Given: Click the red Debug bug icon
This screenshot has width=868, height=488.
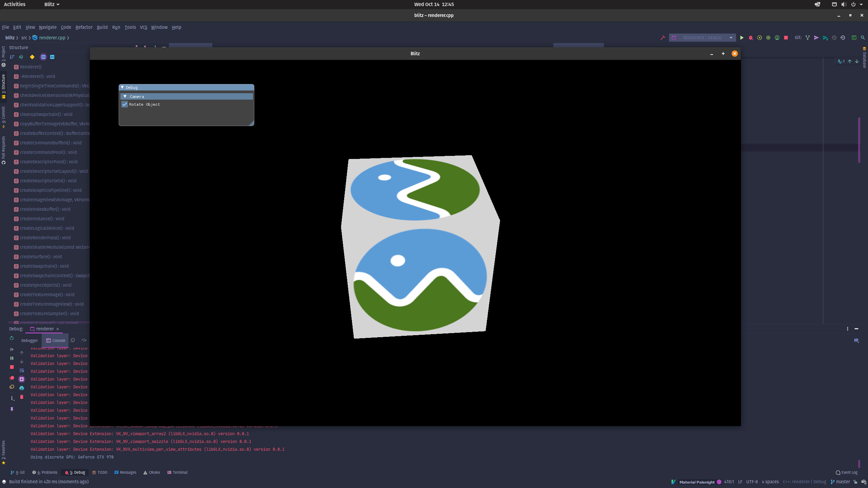Looking at the screenshot, I should [x=751, y=38].
